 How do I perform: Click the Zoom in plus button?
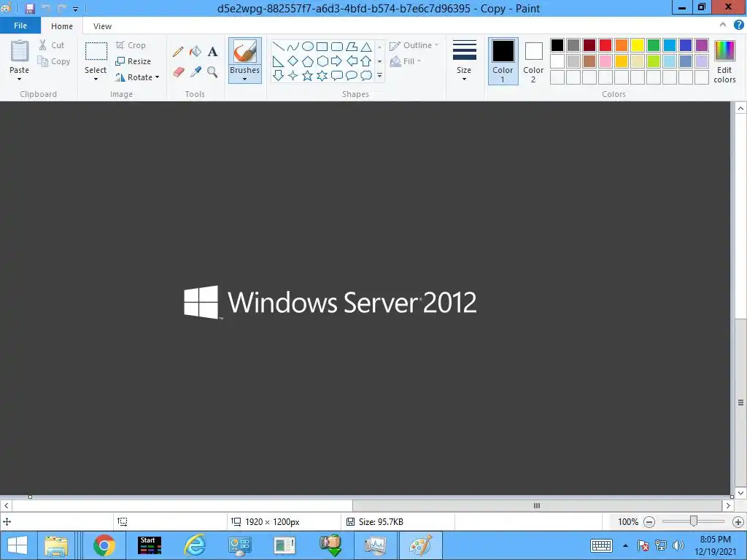point(738,522)
